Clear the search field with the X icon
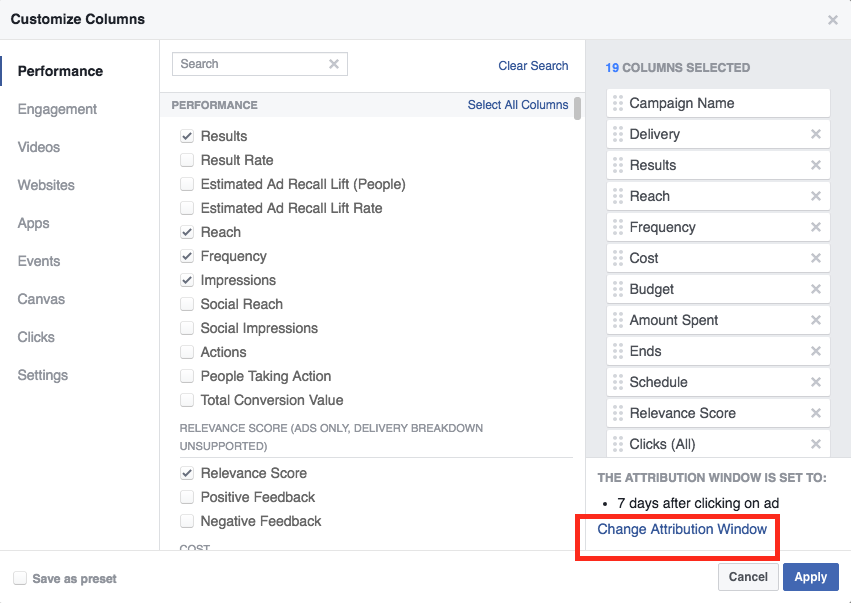The width and height of the screenshot is (851, 603). point(334,64)
